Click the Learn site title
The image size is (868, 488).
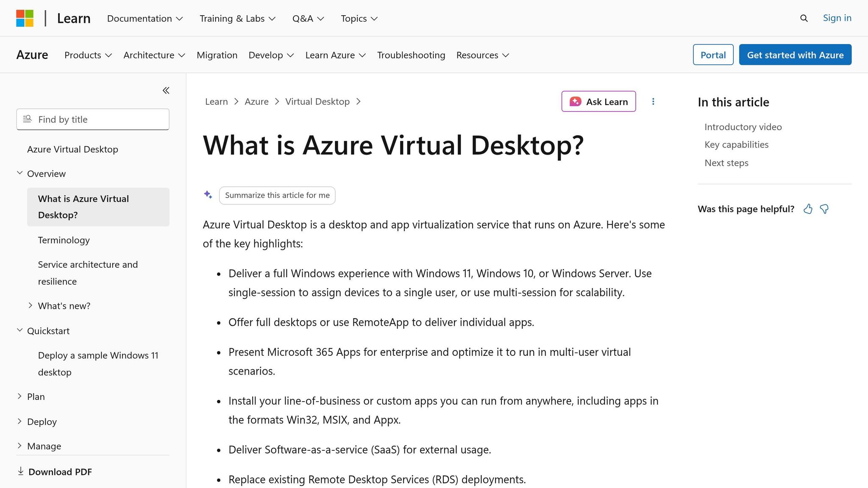[74, 18]
